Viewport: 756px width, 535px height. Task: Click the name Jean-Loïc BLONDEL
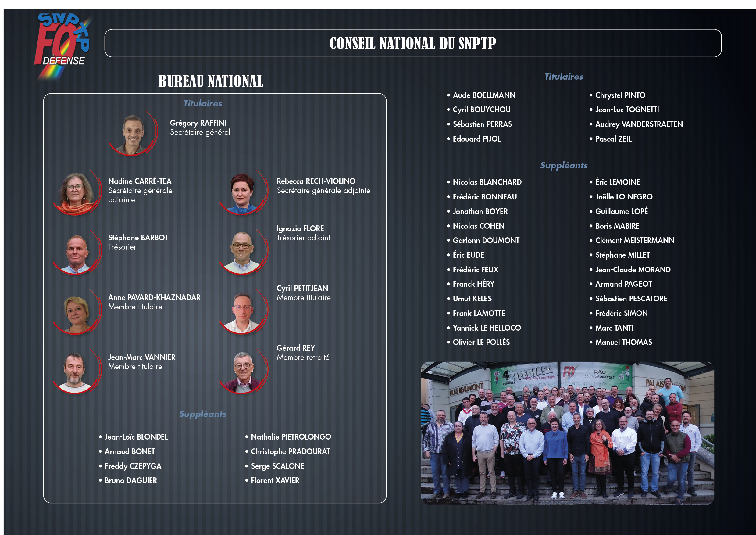pos(136,437)
